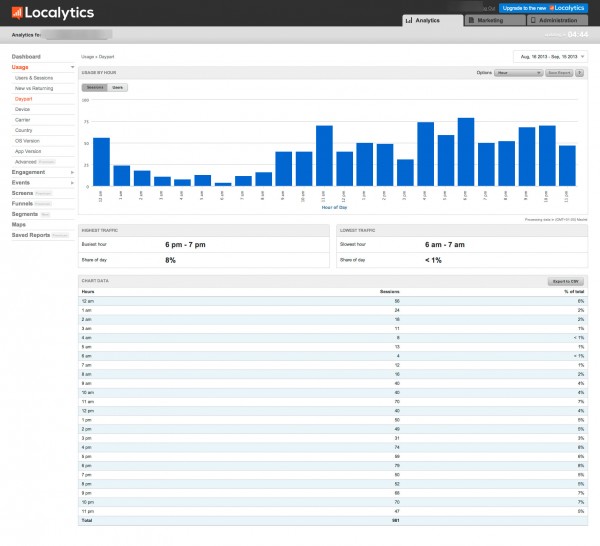Open Maps in the sidebar
The height and width of the screenshot is (546, 600).
(x=19, y=225)
